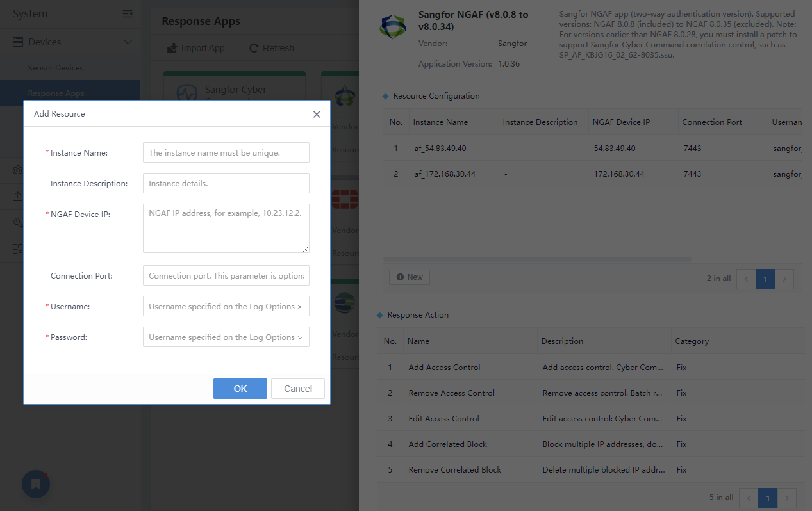Collapse the System sidebar menu icon
Image resolution: width=812 pixels, height=511 pixels.
coord(128,13)
